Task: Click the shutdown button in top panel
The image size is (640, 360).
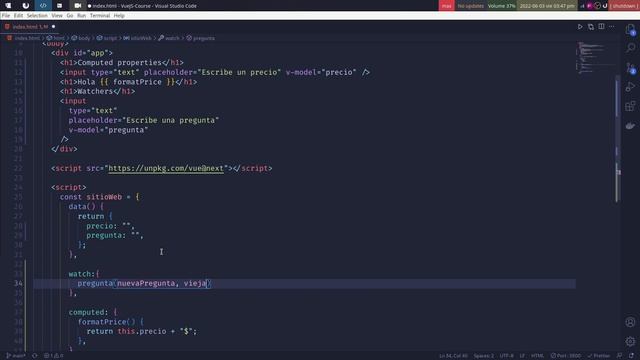Action: 624,6
